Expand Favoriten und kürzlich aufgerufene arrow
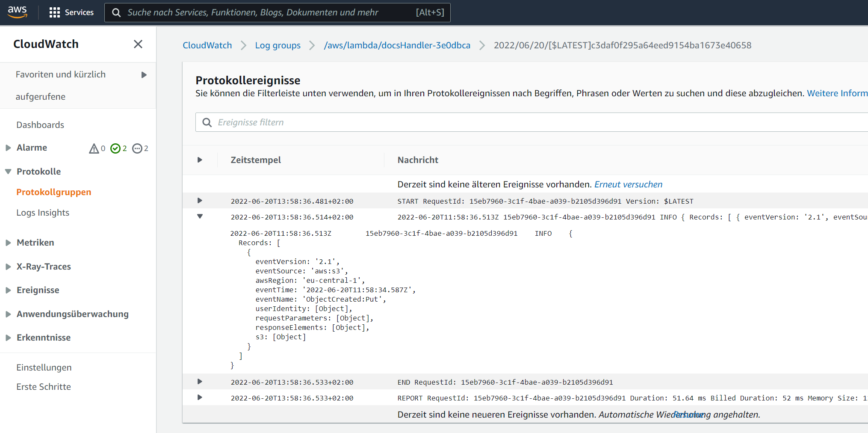Viewport: 868px width, 433px height. tap(144, 75)
